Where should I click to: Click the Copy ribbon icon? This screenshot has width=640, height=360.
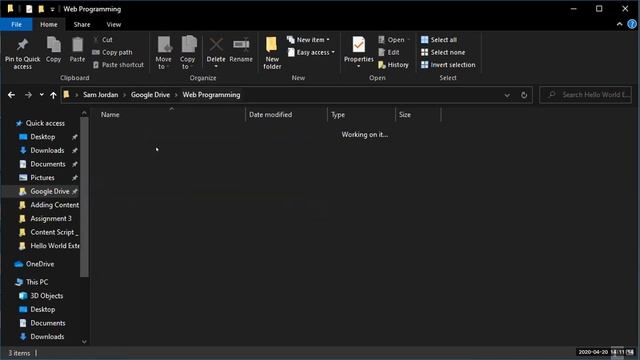click(53, 50)
